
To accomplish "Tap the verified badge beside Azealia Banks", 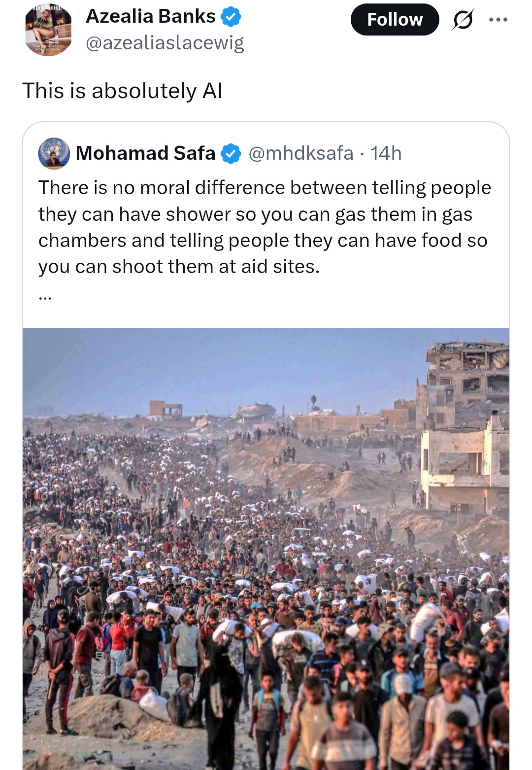I will (x=231, y=17).
